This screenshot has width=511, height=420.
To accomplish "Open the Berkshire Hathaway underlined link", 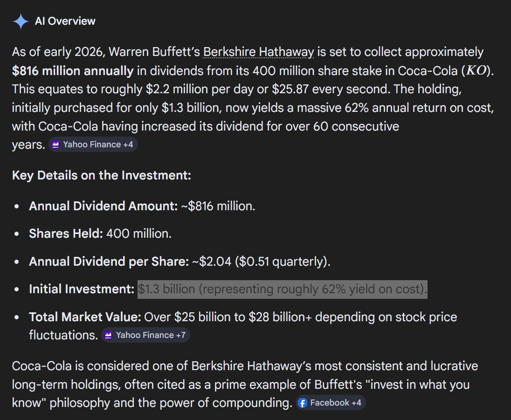I will [x=258, y=52].
